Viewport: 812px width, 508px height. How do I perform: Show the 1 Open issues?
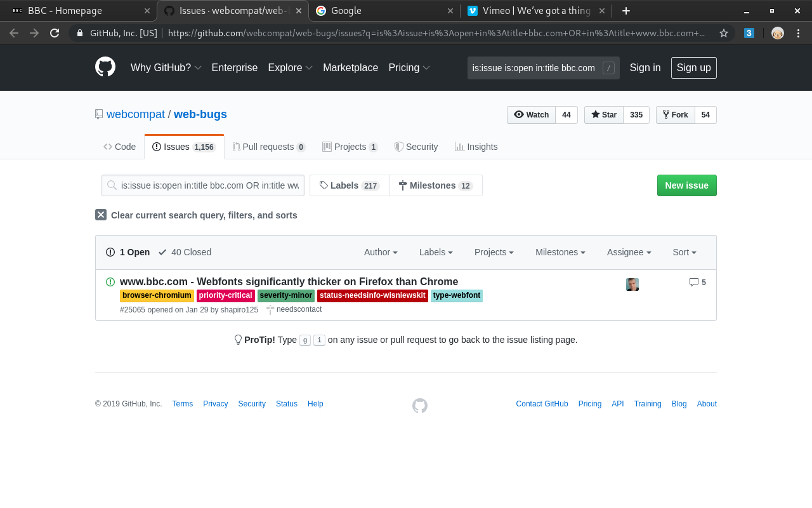[x=128, y=252]
